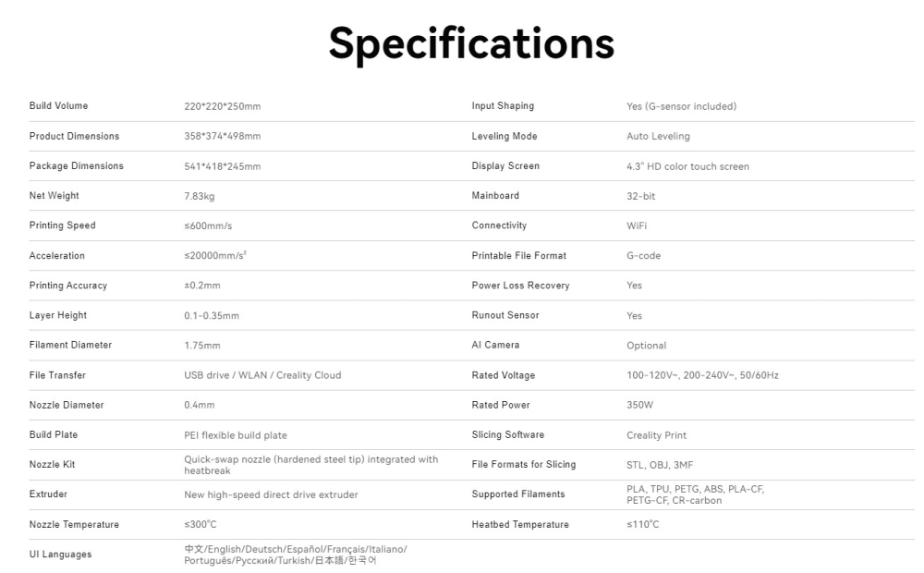
Task: Click the Product Dimensions label
Action: click(74, 136)
